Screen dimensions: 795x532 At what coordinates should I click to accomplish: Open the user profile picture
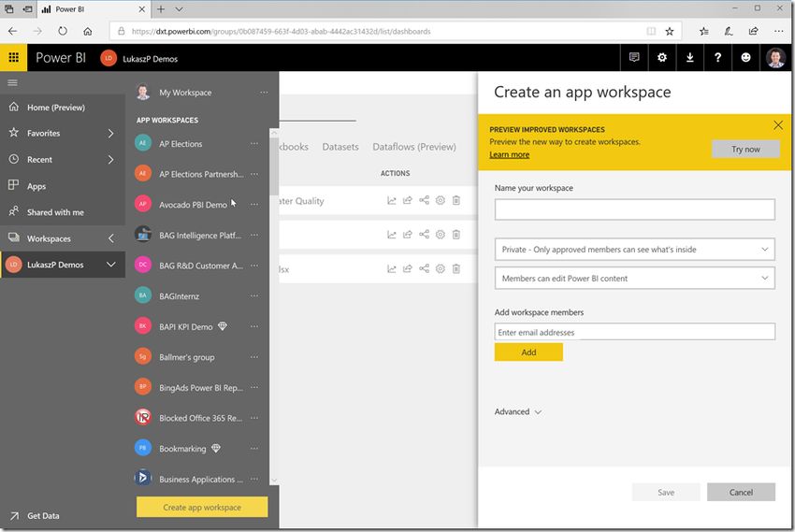pyautogui.click(x=775, y=58)
